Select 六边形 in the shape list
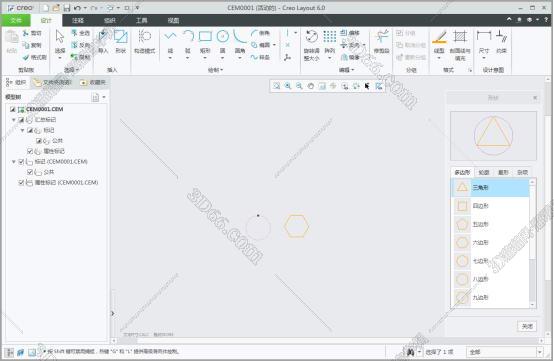 pyautogui.click(x=490, y=243)
